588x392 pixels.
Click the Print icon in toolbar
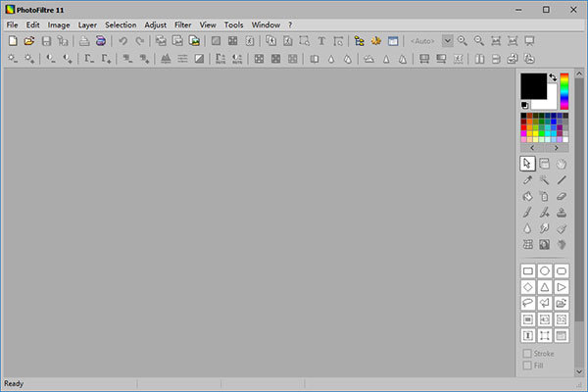tap(84, 41)
